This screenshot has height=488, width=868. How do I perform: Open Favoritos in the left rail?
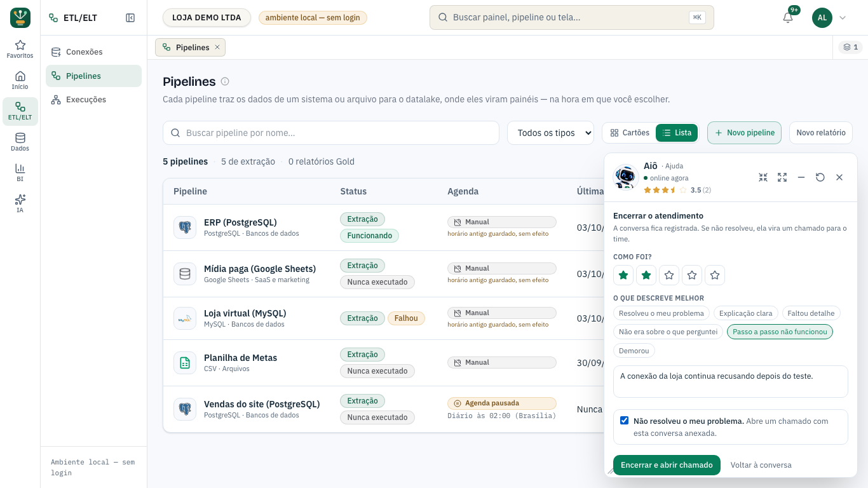tap(20, 50)
